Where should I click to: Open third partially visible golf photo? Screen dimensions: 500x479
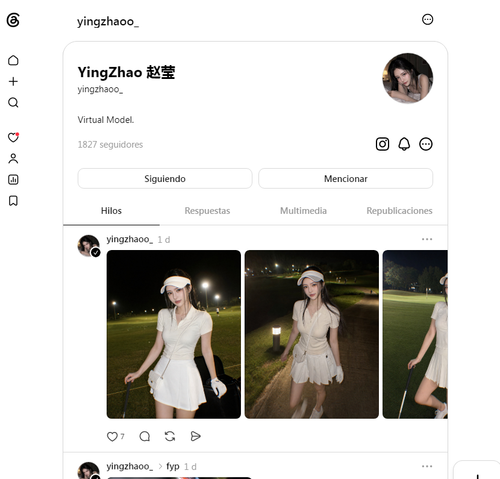(415, 334)
